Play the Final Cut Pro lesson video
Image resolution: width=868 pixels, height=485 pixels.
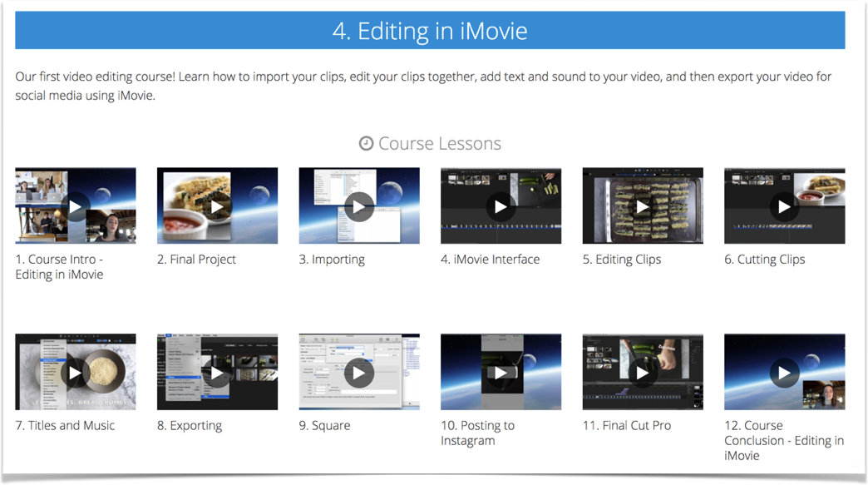coord(642,373)
